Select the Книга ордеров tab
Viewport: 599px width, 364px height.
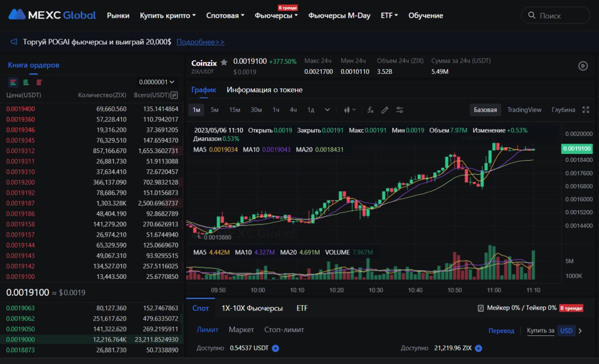point(34,65)
